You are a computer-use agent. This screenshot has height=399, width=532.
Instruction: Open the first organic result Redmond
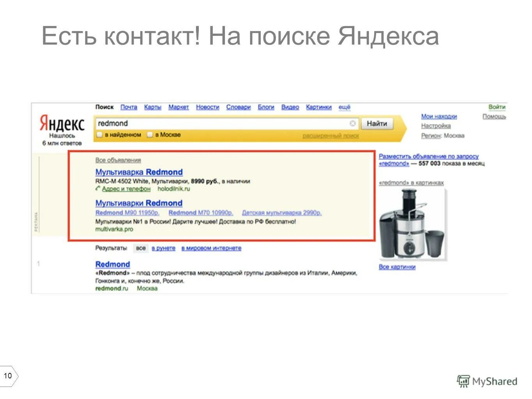tap(113, 264)
